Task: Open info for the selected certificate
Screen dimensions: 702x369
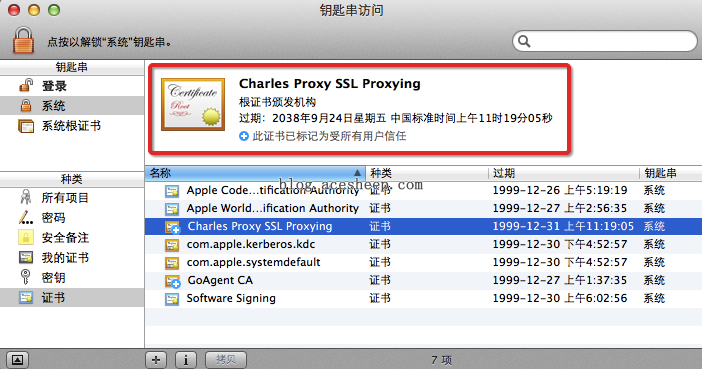Action: tap(186, 360)
